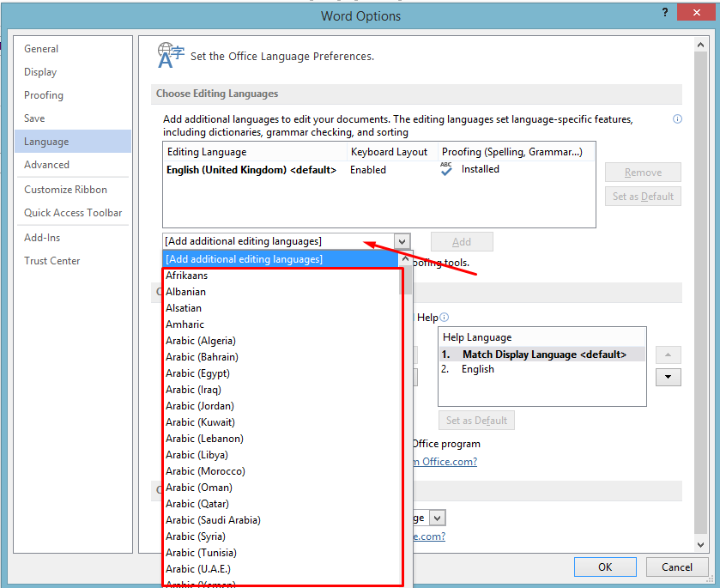Click the info icon beside editing languages description
The width and height of the screenshot is (720, 588).
[x=677, y=119]
